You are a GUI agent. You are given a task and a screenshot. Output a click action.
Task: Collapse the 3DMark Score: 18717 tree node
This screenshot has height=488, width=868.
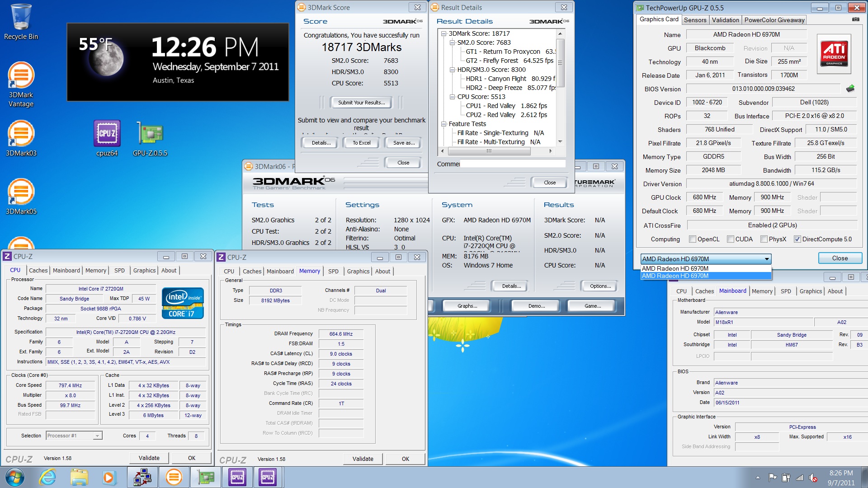[x=444, y=33]
